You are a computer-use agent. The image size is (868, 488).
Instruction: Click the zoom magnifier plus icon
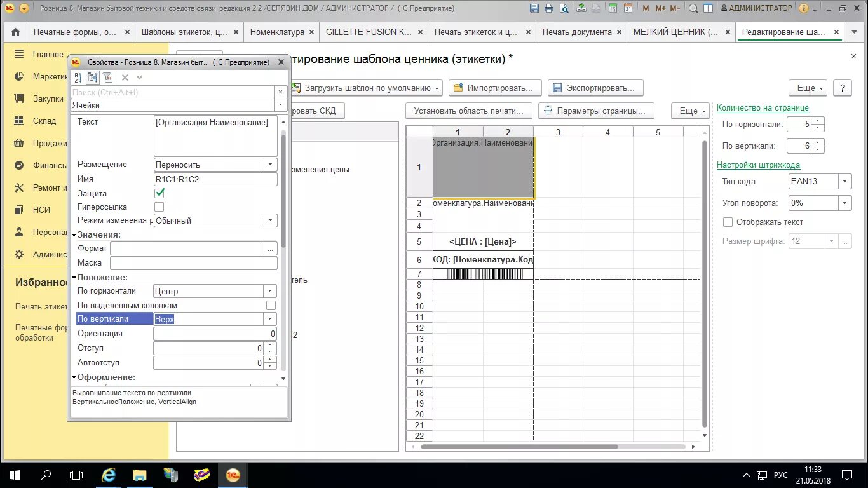click(693, 9)
